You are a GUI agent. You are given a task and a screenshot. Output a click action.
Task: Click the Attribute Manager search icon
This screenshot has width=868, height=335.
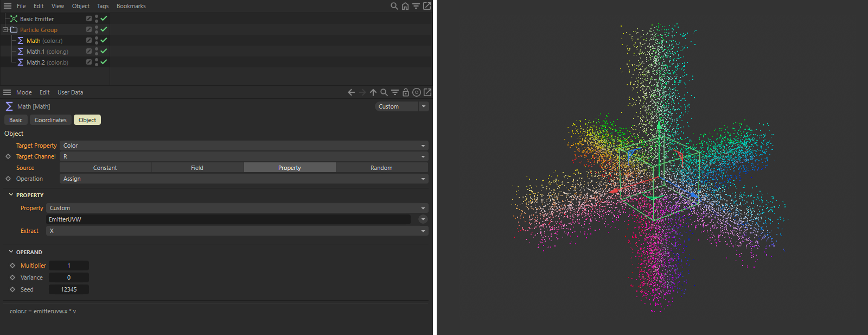tap(384, 92)
